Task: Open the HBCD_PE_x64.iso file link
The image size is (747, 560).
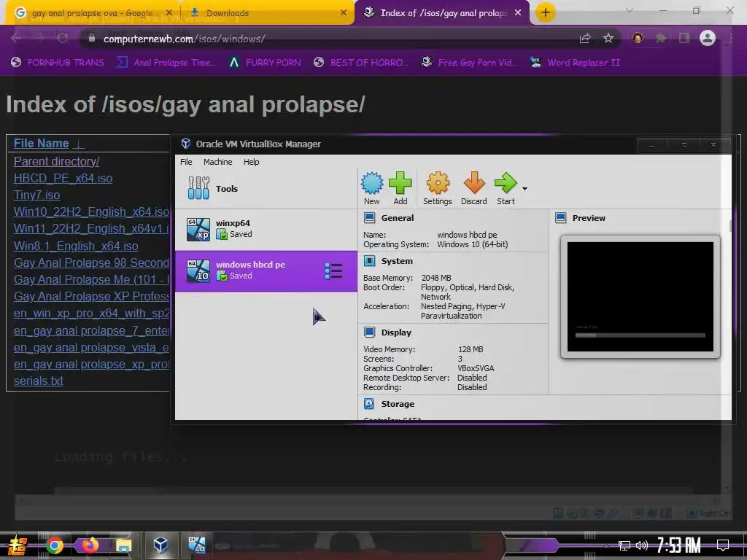Action: point(63,178)
